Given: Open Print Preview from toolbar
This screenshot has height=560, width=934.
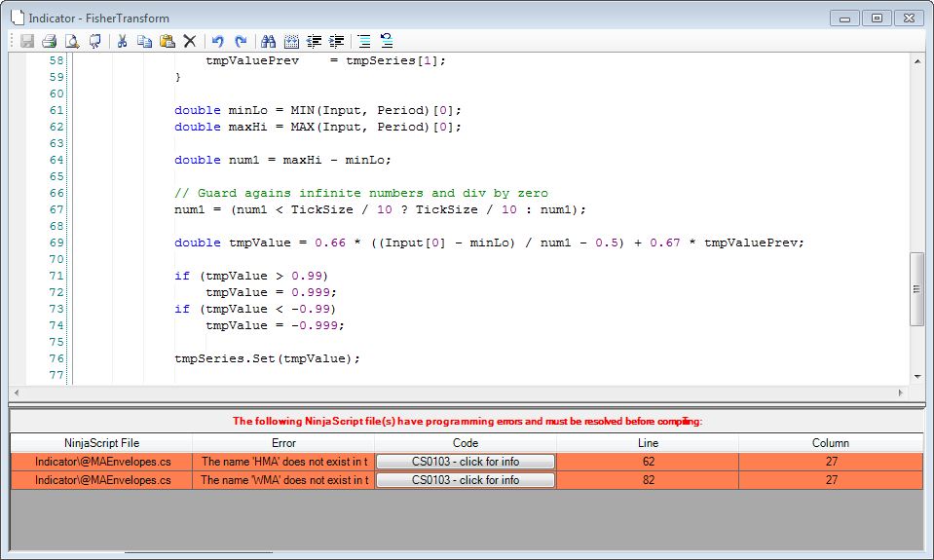Looking at the screenshot, I should pyautogui.click(x=72, y=41).
